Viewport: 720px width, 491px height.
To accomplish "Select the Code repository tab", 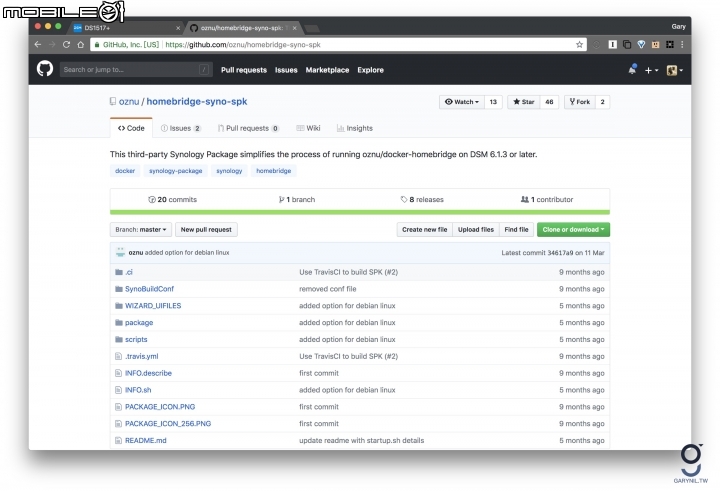I will coord(131,128).
